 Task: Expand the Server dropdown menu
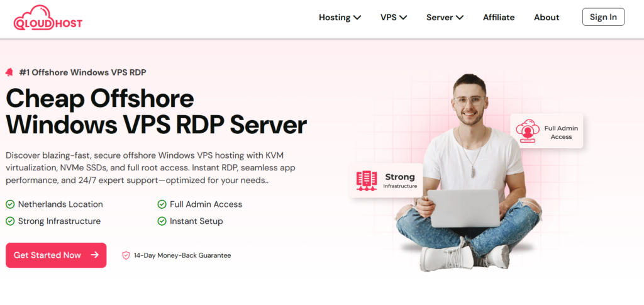coord(445,17)
